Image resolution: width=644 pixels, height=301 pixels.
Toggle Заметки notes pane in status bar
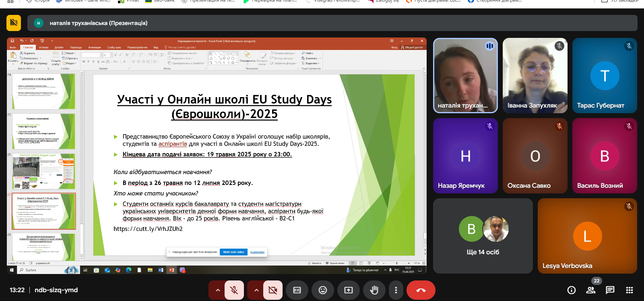315,263
